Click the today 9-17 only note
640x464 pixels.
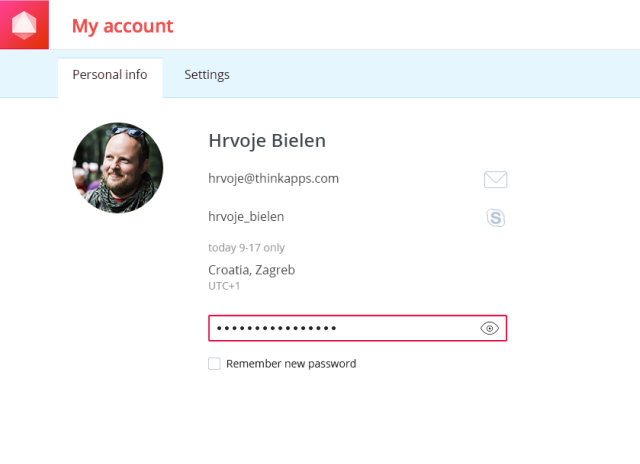(x=246, y=248)
